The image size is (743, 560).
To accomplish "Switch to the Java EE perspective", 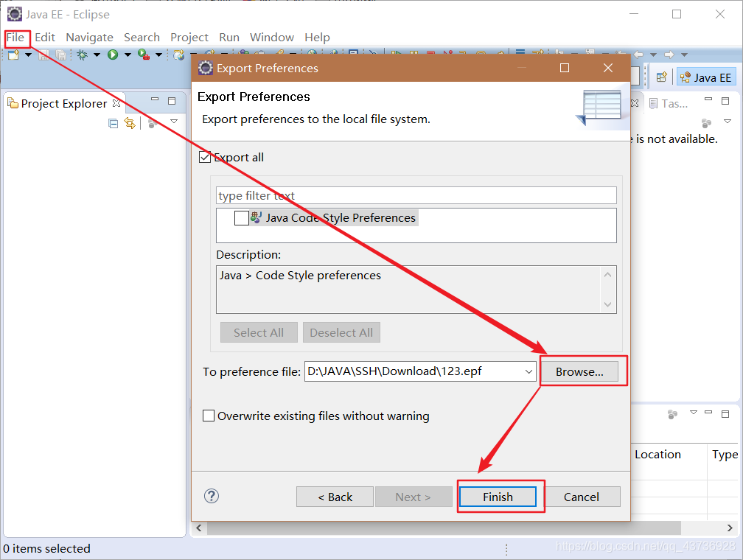I will tap(706, 77).
